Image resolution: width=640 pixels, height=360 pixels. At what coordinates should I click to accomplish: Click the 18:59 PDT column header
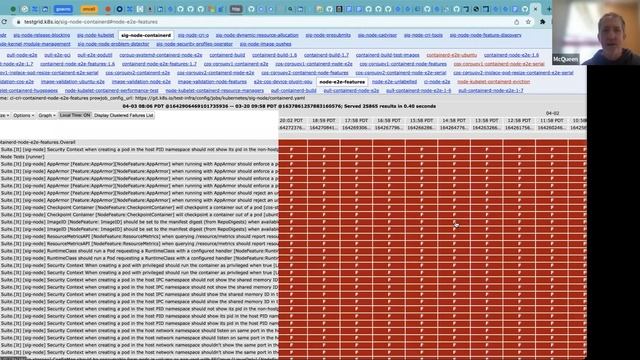[x=324, y=121]
